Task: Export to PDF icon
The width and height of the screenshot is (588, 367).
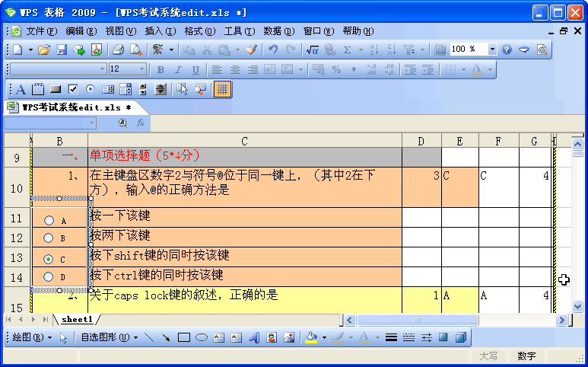Action: 97,49
